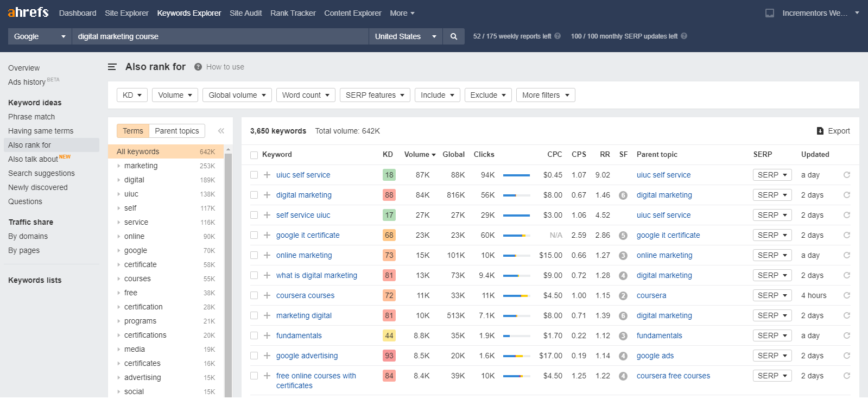Image resolution: width=868 pixels, height=399 pixels.
Task: Select Questions in the sidebar
Action: (x=25, y=201)
